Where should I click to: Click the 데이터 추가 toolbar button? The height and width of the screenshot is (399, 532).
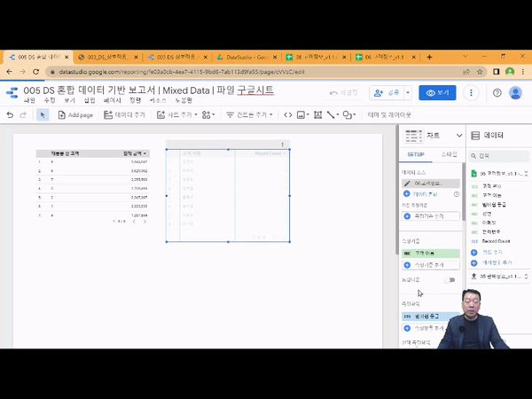point(125,114)
